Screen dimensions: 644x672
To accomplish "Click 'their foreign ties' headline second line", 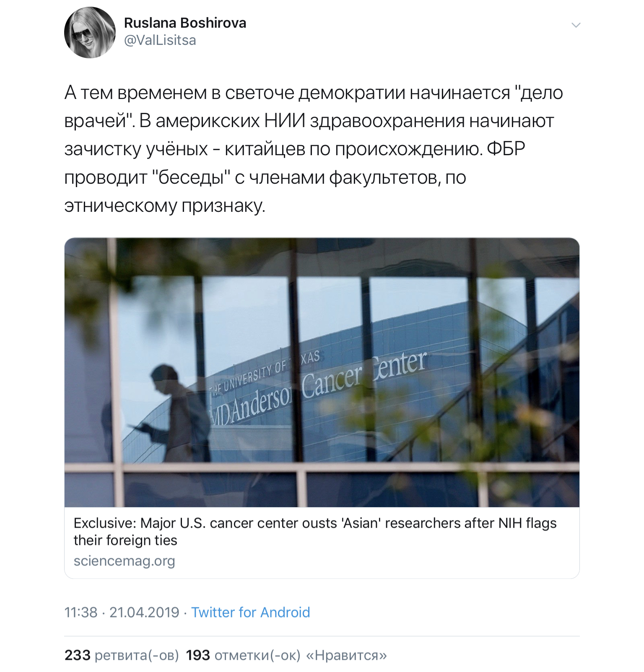I will 125,540.
